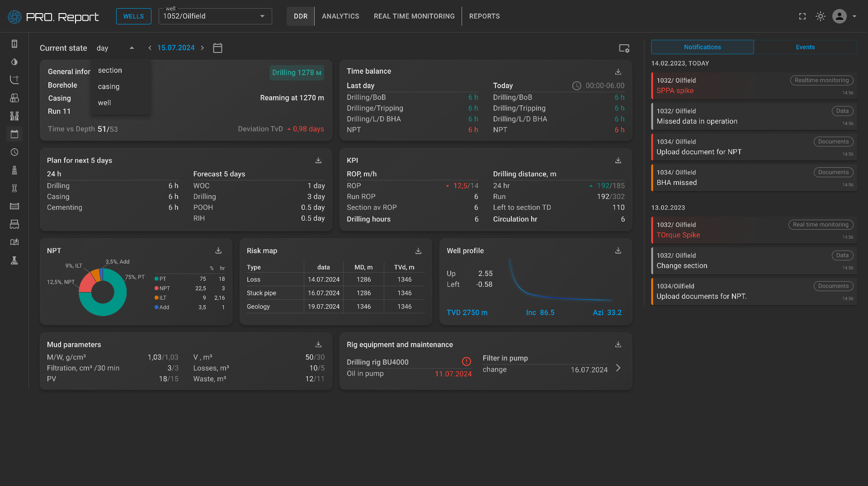The width and height of the screenshot is (868, 486).
Task: Click the WELLS button
Action: (x=133, y=16)
